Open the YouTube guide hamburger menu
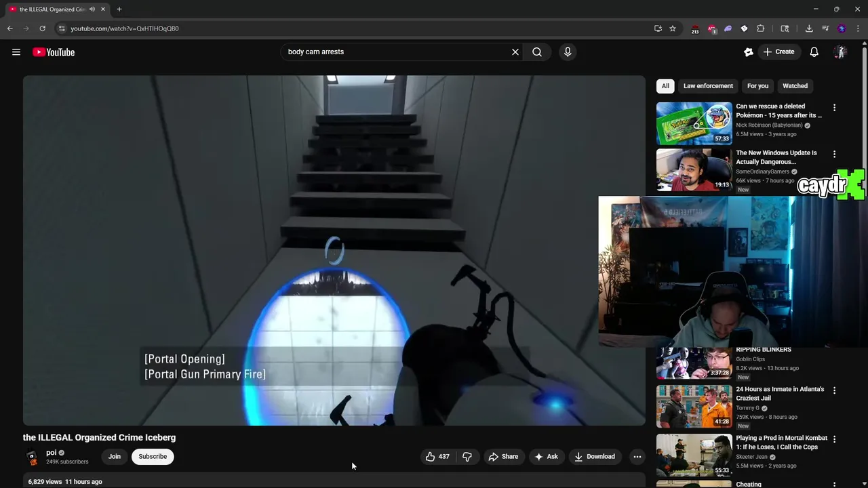 [x=16, y=52]
